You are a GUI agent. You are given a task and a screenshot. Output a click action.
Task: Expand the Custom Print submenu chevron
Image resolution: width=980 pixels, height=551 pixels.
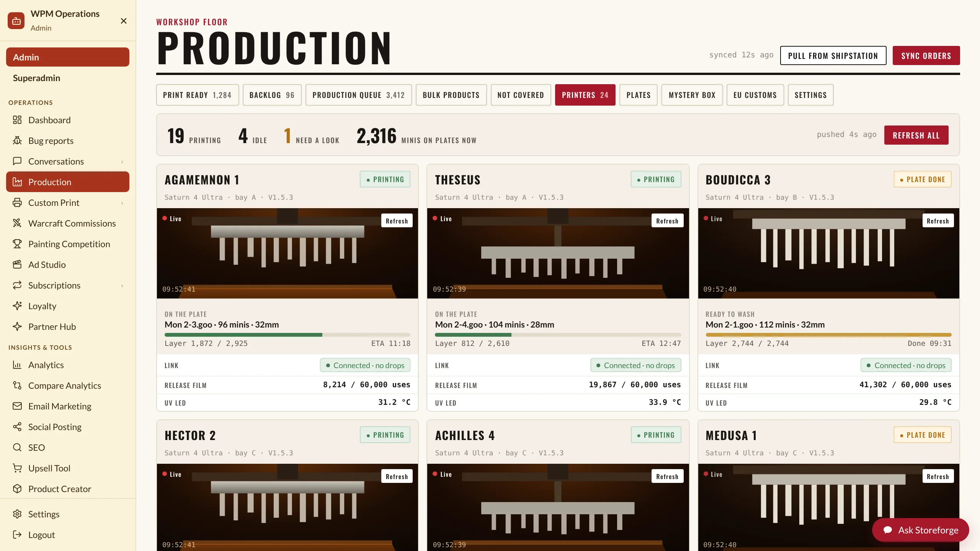[122, 203]
